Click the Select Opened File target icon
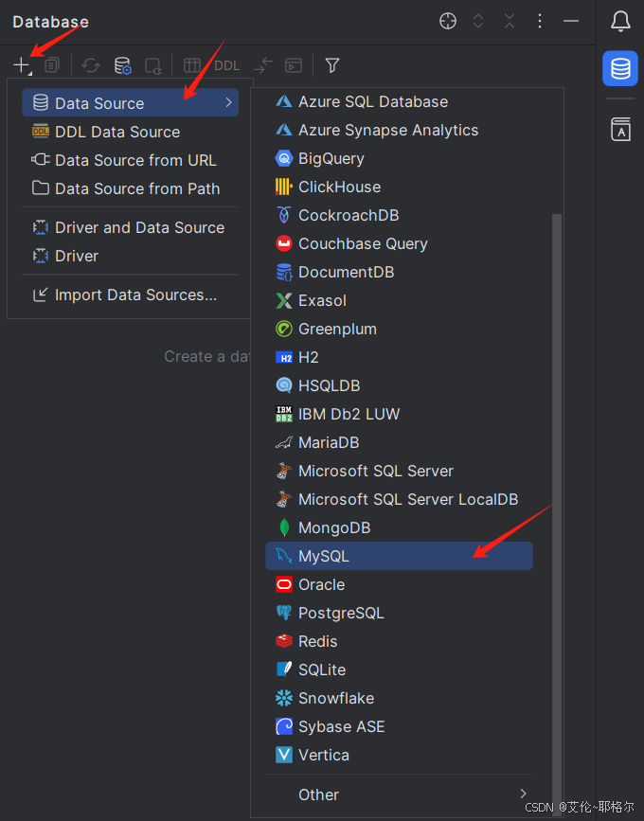 [448, 21]
